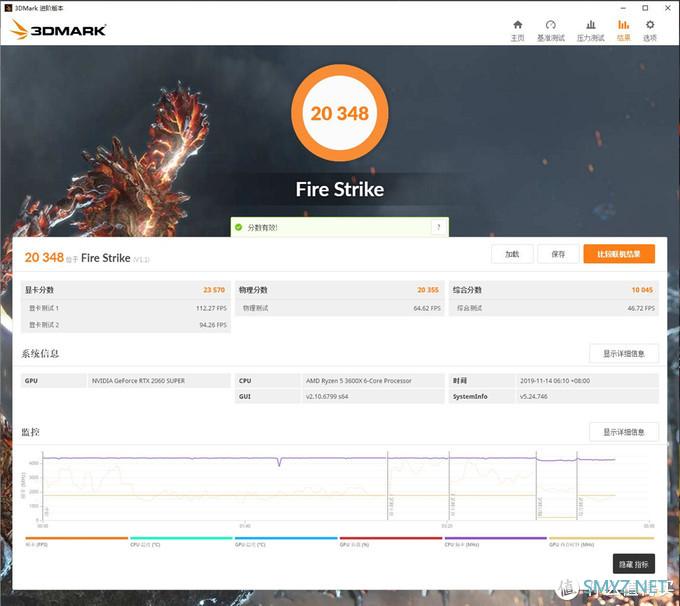Click the Fire Strike title text
The height and width of the screenshot is (606, 680).
tap(340, 190)
